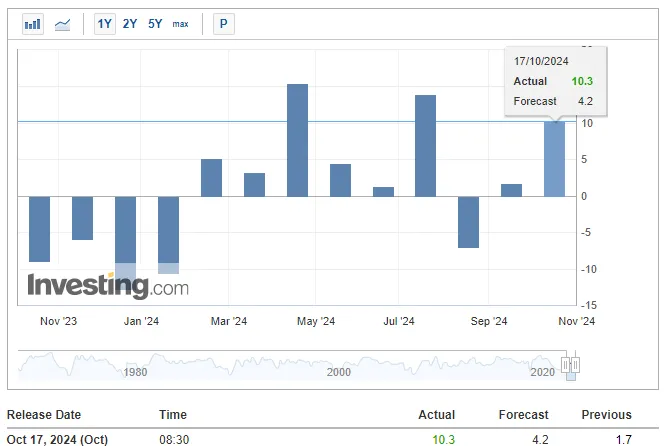
Task: Select the 5Y time range
Action: [x=155, y=23]
